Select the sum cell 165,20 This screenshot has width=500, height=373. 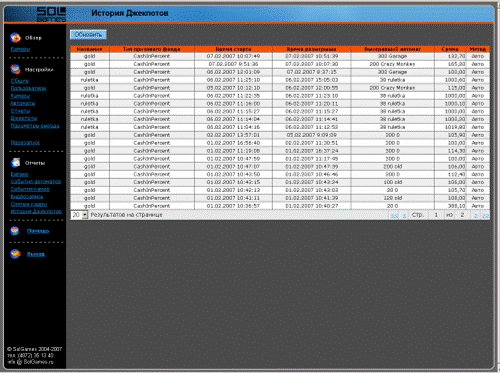[450, 64]
